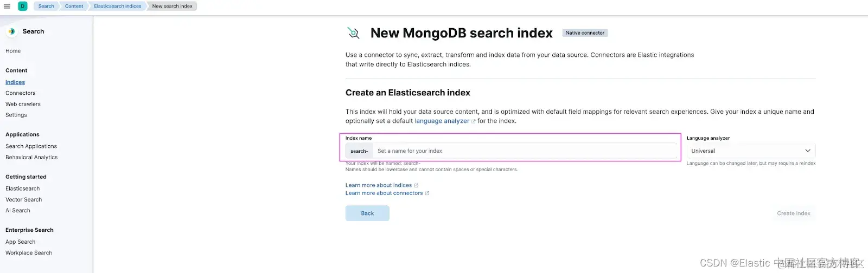868x273 pixels.
Task: Click the dropdown chevron in Language analyzer
Action: tap(808, 151)
